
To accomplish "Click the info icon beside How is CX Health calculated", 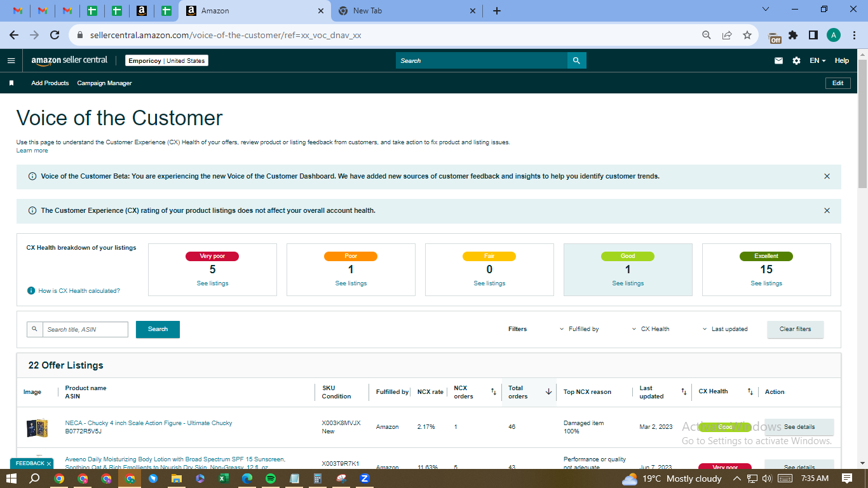I will (31, 290).
